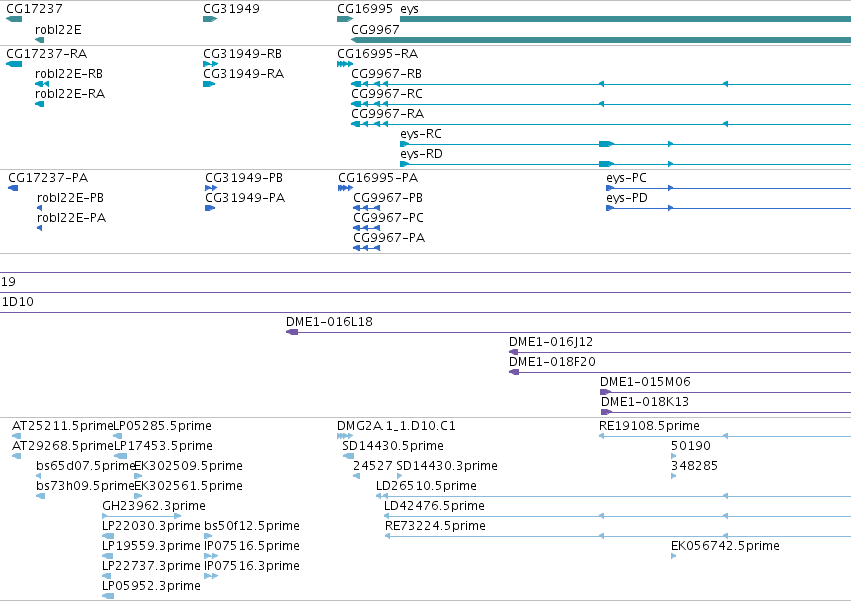Image resolution: width=851 pixels, height=601 pixels.
Task: Select the CG16995 gene label
Action: point(365,9)
